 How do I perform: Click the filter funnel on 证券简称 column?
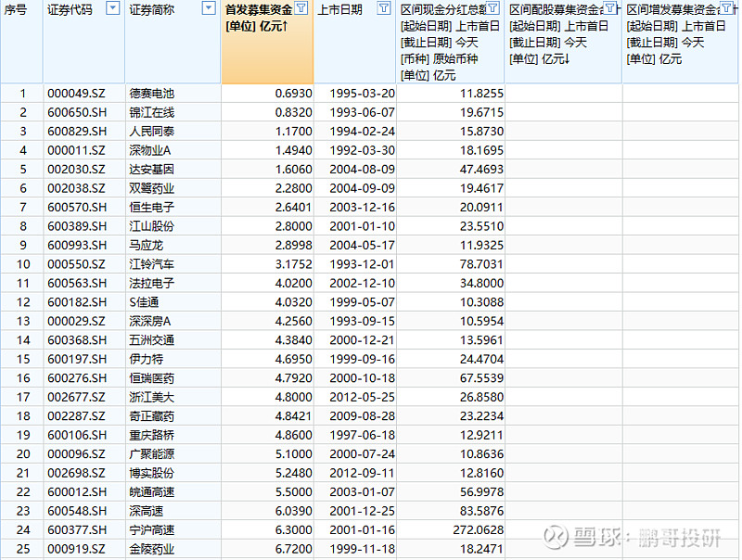point(210,8)
